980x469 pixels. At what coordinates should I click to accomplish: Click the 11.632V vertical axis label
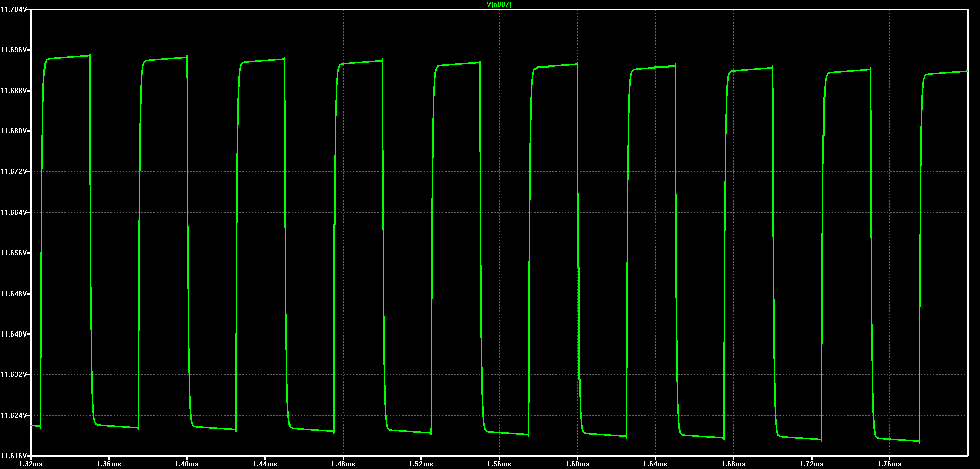tap(13, 374)
